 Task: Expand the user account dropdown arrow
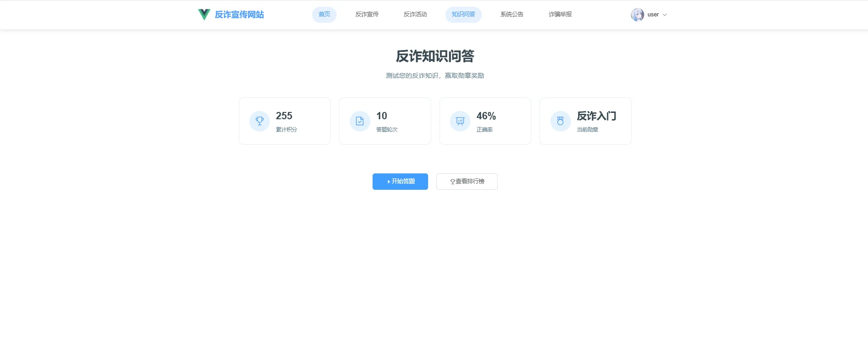click(x=665, y=15)
